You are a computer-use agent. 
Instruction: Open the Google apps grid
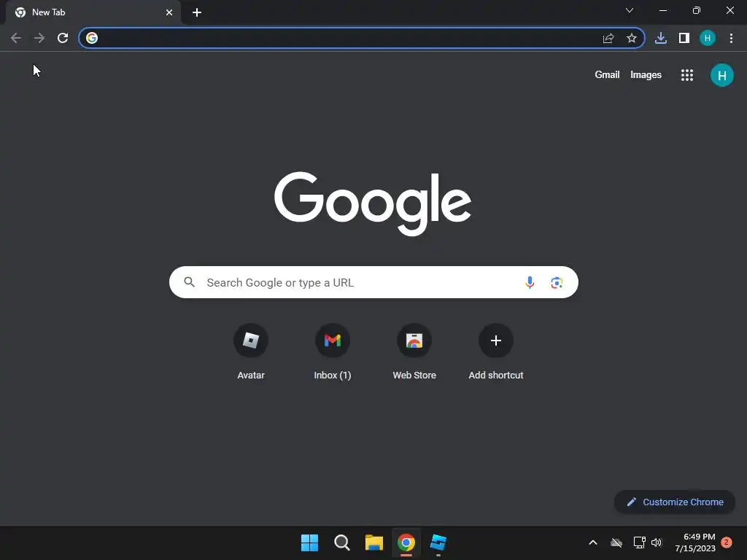tap(687, 75)
